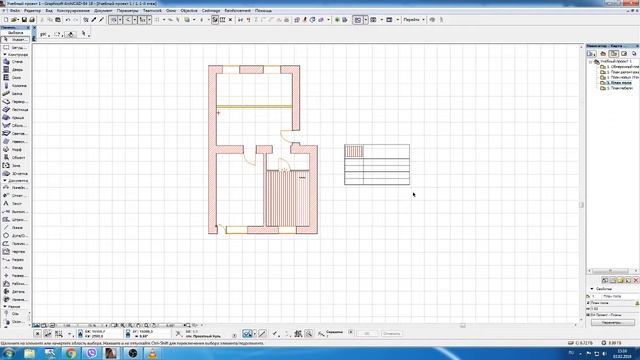The image size is (640, 360).
Task: Select the Mesh (3D-сетка) tool
Action: pos(15,173)
